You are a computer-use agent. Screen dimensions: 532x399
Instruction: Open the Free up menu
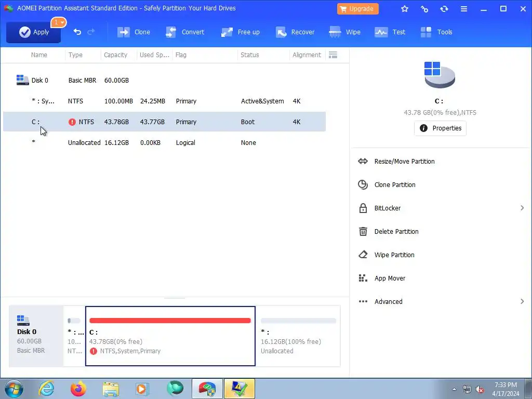[x=240, y=32]
